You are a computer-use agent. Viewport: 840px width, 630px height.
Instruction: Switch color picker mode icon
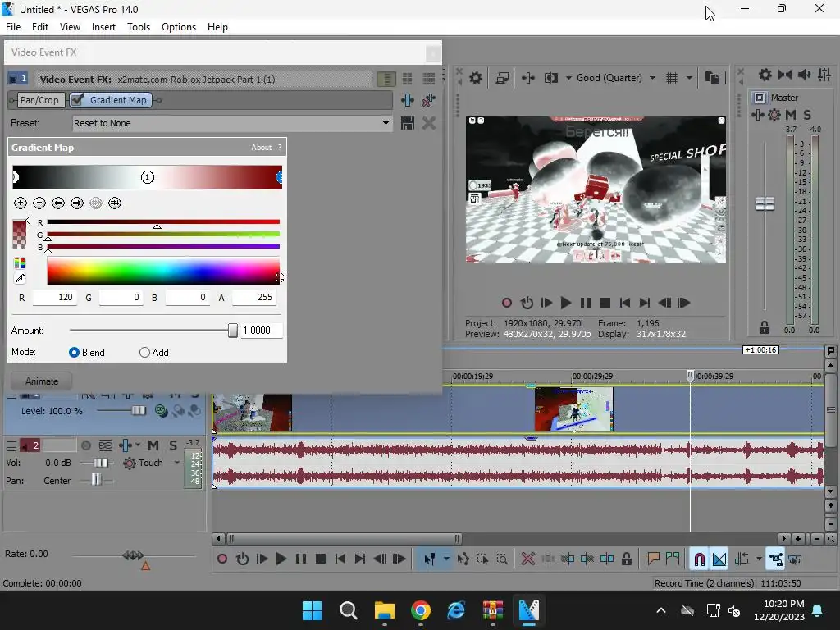pyautogui.click(x=20, y=263)
